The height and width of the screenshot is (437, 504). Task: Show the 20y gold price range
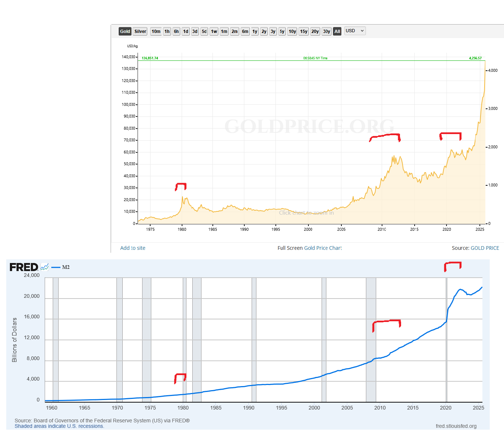point(315,32)
